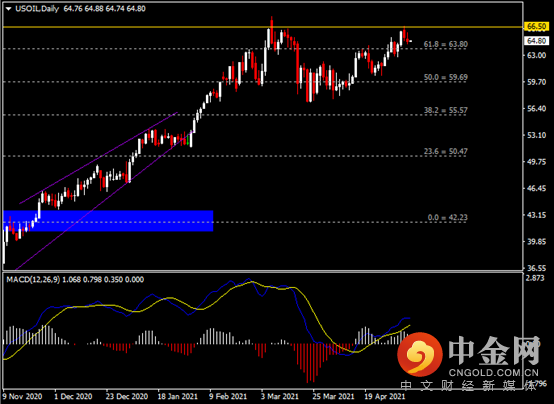This screenshot has height=404, width=554.
Task: Select the price axis value 59.70
Action: click(x=536, y=82)
